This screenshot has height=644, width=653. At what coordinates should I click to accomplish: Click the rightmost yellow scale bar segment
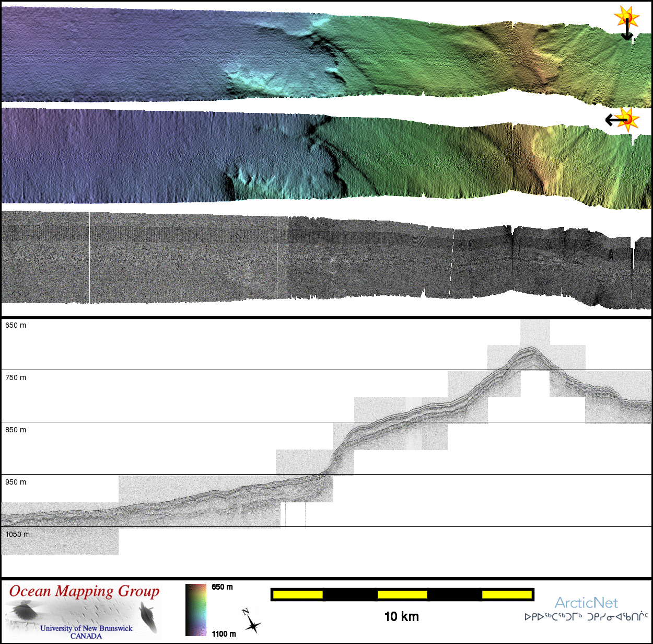pos(506,594)
